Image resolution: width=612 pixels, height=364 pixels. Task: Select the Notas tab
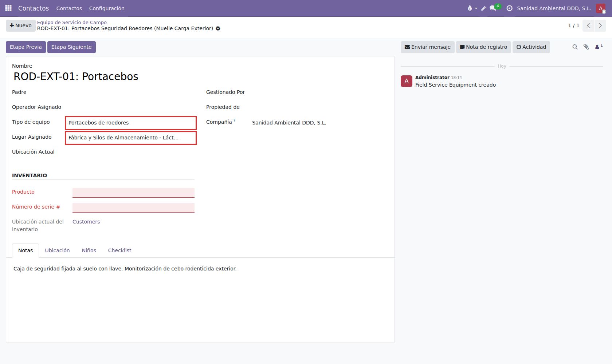tap(25, 250)
